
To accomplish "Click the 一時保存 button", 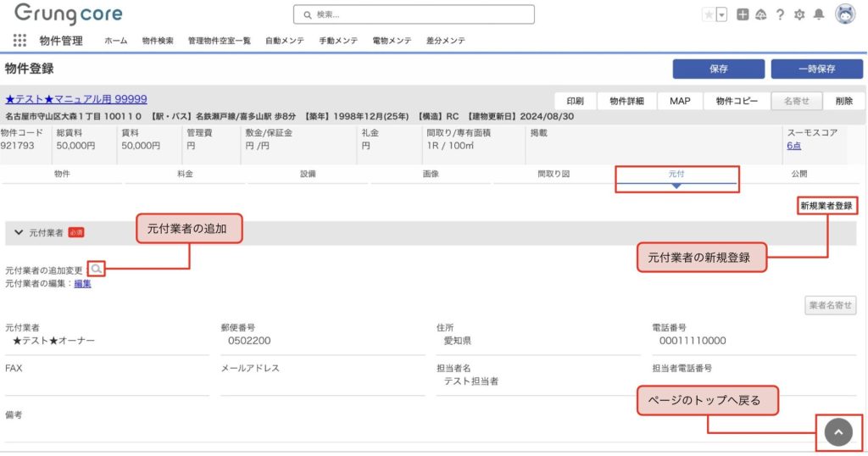I will pyautogui.click(x=816, y=69).
